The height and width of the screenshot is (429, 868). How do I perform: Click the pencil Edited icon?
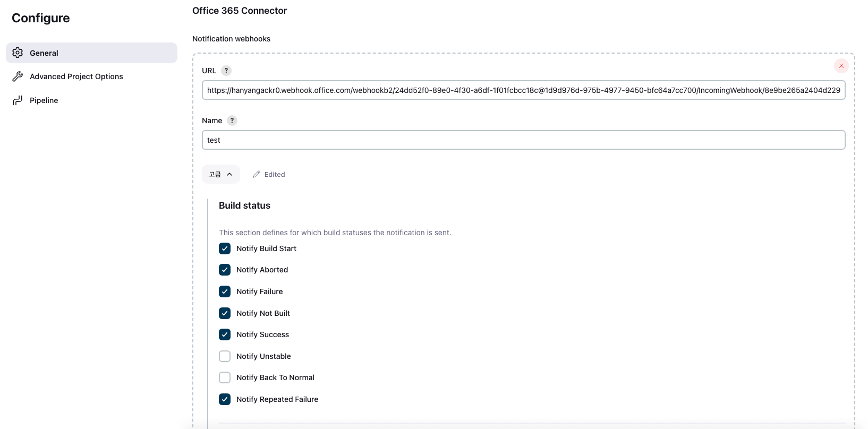(x=257, y=174)
